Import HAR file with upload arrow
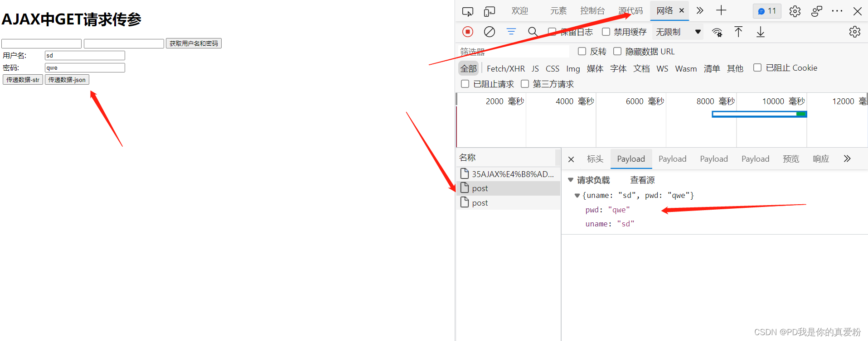The width and height of the screenshot is (868, 341). tap(738, 32)
